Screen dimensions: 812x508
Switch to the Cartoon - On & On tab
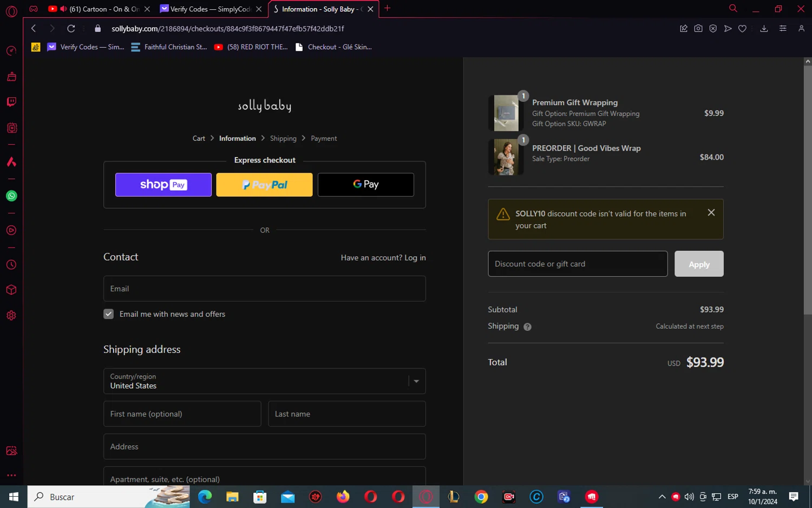tap(99, 9)
